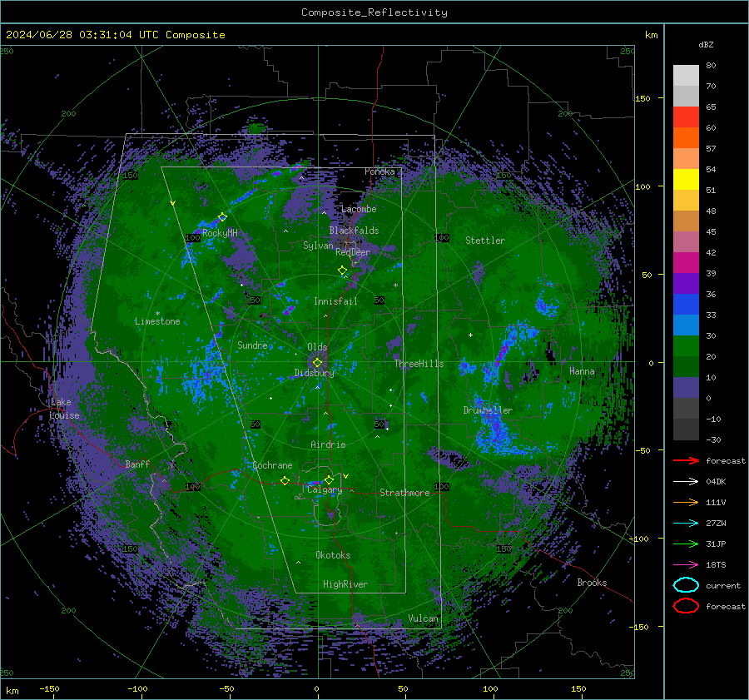Select yellow 54 dBZ color swatch
This screenshot has height=700, width=749.
686,179
